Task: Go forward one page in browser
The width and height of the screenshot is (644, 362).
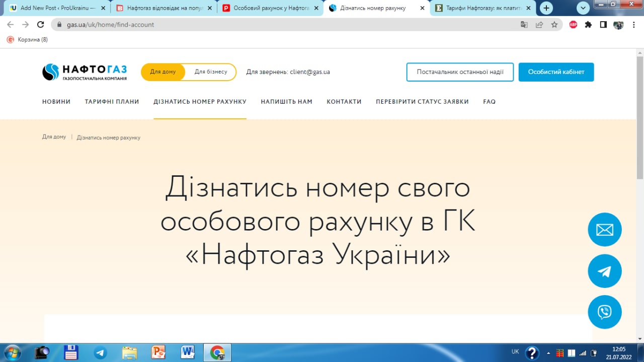Action: (26, 25)
